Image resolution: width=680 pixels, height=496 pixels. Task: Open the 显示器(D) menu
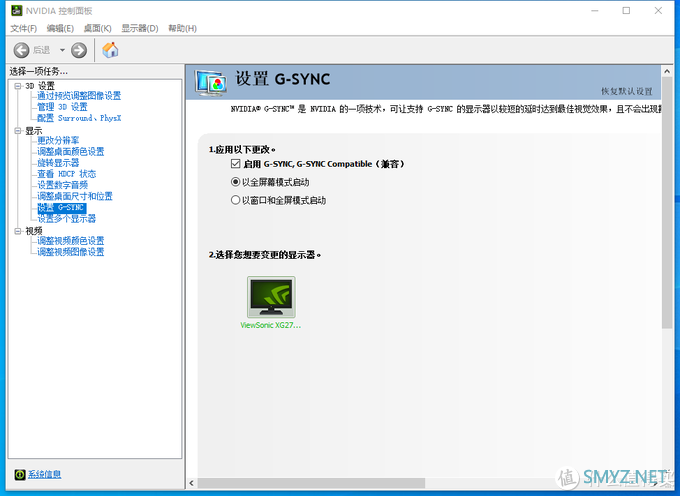tap(140, 29)
